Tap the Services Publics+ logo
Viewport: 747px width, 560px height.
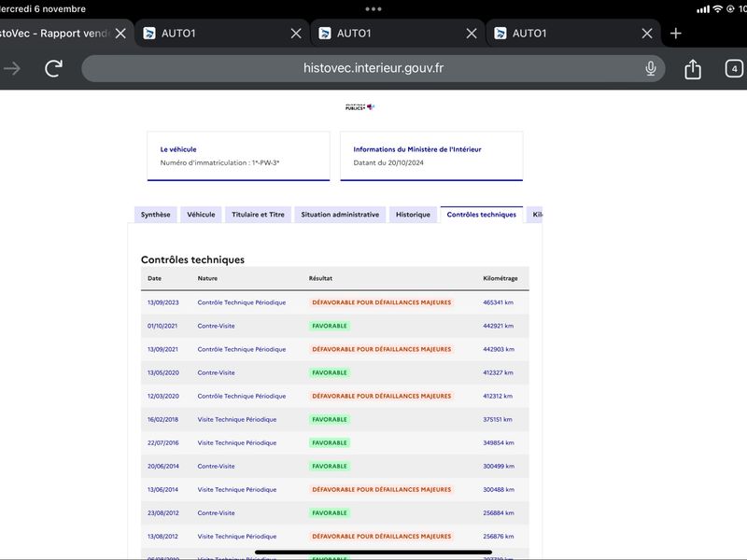359,107
